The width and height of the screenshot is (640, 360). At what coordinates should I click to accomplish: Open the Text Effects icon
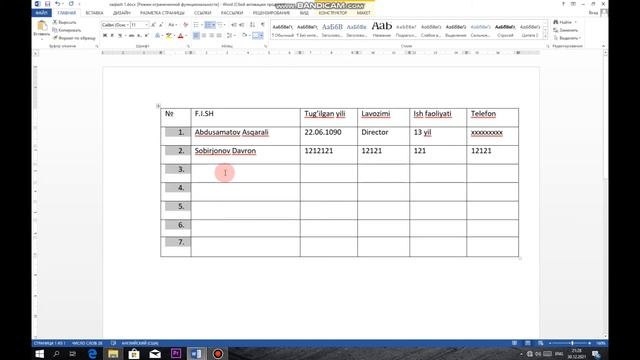(158, 36)
